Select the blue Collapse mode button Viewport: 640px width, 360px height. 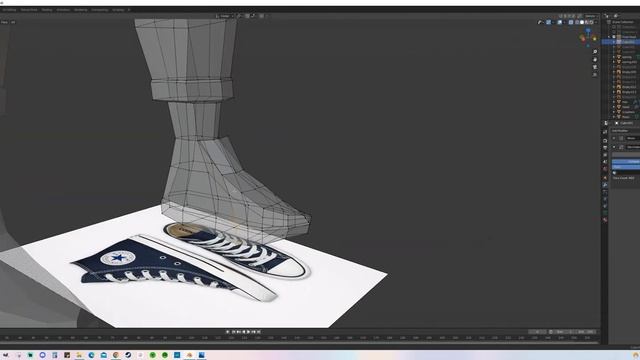click(x=626, y=162)
